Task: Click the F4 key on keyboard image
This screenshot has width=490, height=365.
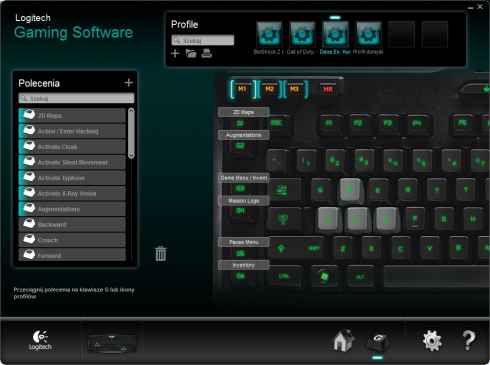Action: [417, 123]
